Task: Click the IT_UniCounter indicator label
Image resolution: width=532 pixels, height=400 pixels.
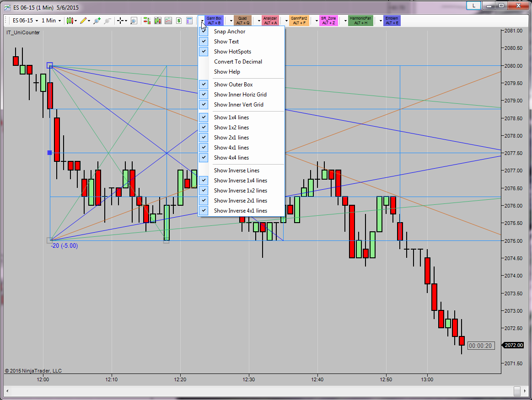Action: [23, 32]
